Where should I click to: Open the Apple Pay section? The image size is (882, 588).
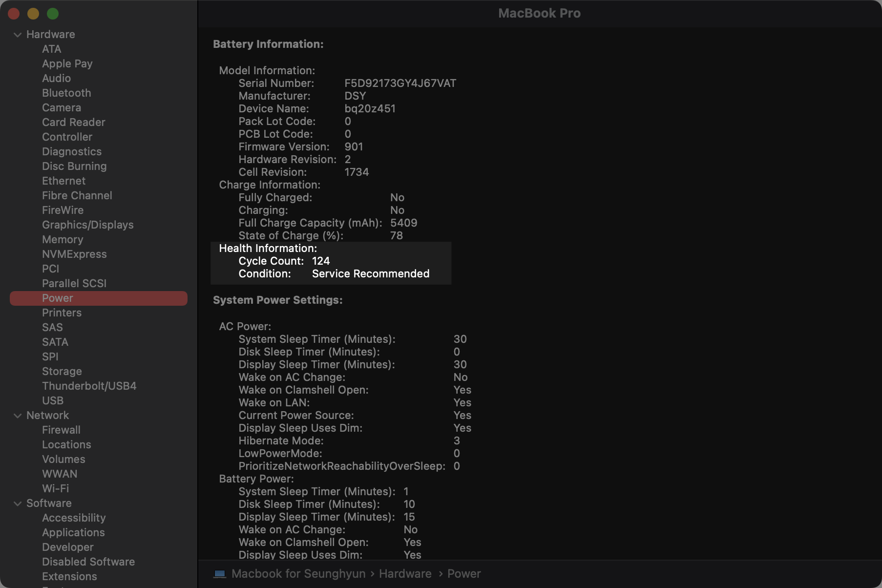[x=67, y=63]
